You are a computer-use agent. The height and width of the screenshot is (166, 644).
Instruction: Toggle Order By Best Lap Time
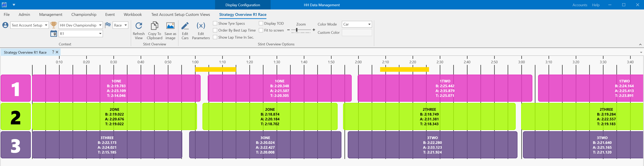point(215,30)
